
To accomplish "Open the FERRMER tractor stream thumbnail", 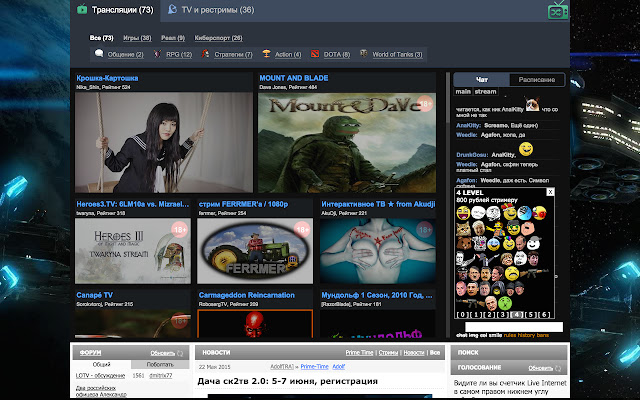I will 255,251.
